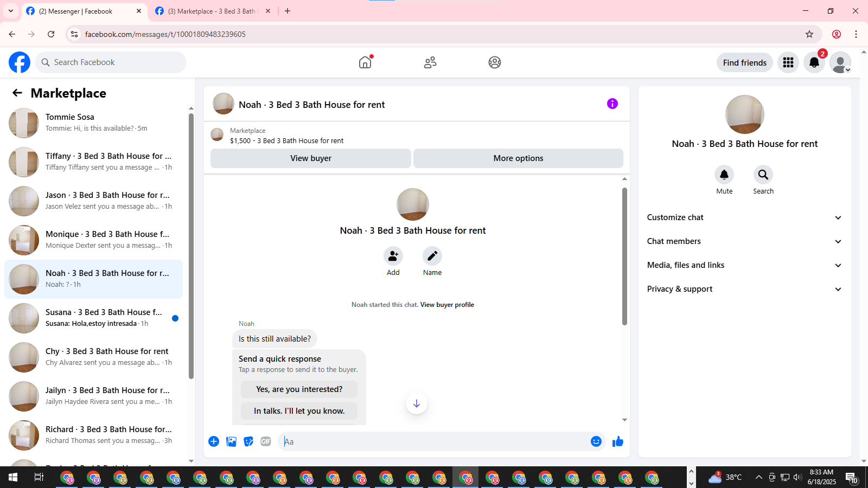Viewport: 868px width, 488px height.
Task: Open the notifications bell
Action: click(814, 62)
